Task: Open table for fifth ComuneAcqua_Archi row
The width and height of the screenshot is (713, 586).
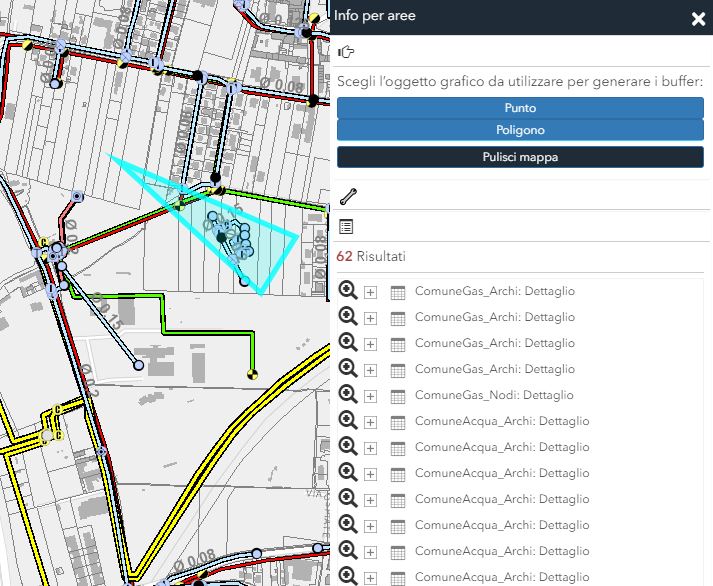Action: [x=398, y=526]
